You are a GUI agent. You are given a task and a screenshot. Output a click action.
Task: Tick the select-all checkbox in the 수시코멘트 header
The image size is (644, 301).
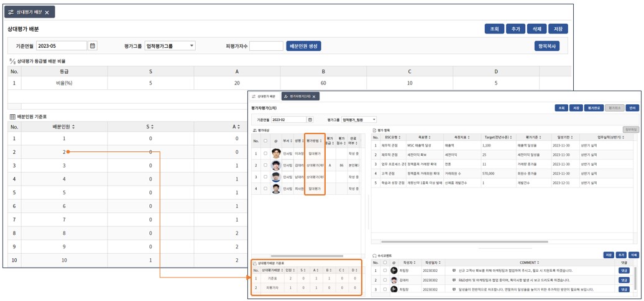385,263
